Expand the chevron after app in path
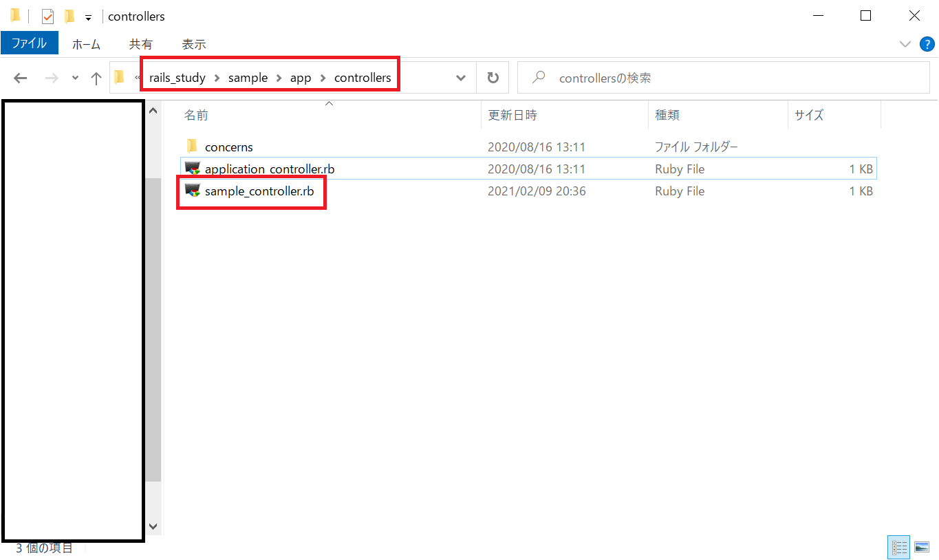This screenshot has height=560, width=939. 323,78
